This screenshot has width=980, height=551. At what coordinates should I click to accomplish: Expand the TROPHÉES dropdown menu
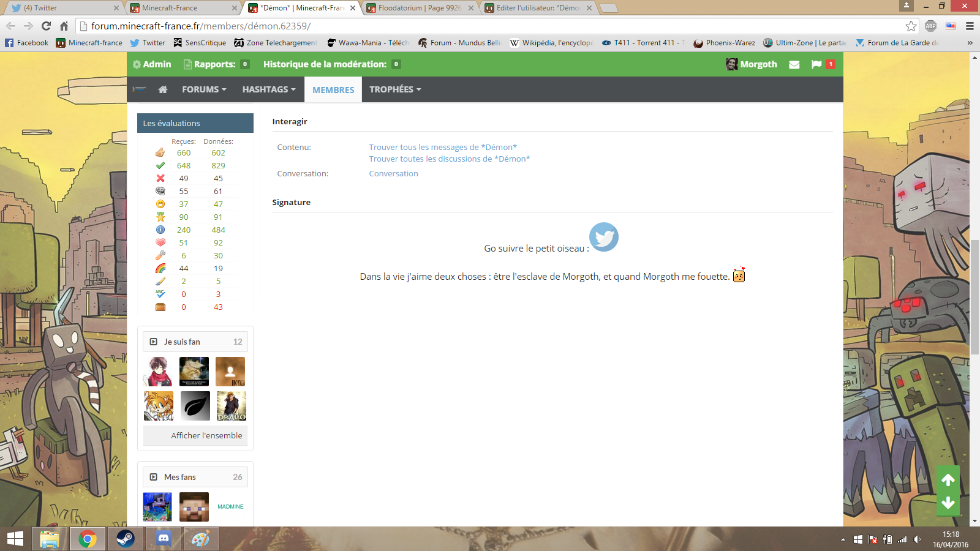coord(395,89)
